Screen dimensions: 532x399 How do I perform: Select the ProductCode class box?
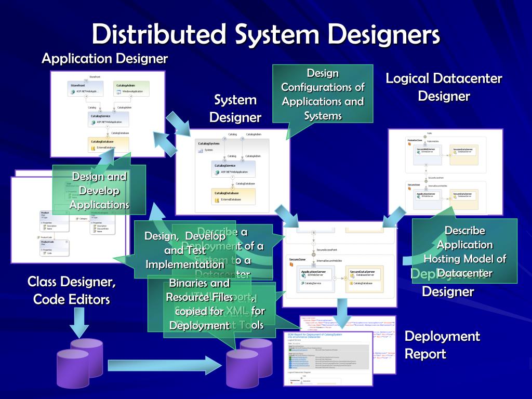point(54,248)
